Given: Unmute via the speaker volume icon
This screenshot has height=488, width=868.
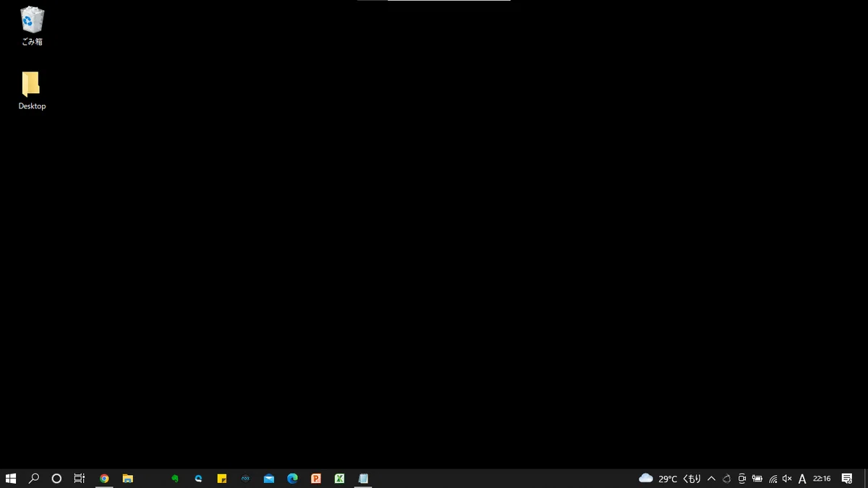Looking at the screenshot, I should tap(787, 479).
